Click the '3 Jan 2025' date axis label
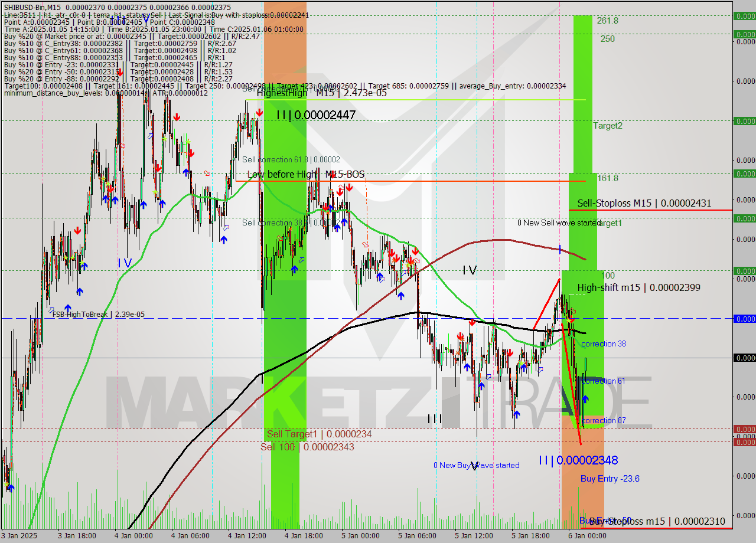This screenshot has height=543, width=756. 19,536
